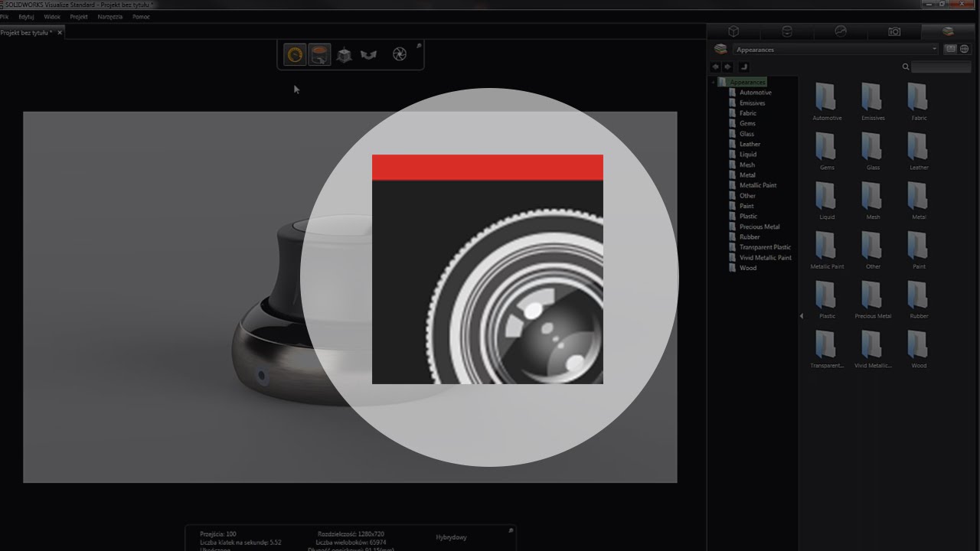Switch to the Appearances cylinder tab
This screenshot has width=980, height=551.
[x=786, y=31]
